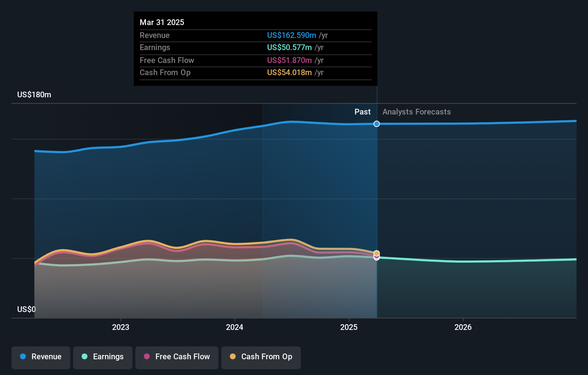Viewport: 588px width, 375px height.
Task: Click the Free Cash Flow row label in tooltip
Action: click(x=167, y=60)
